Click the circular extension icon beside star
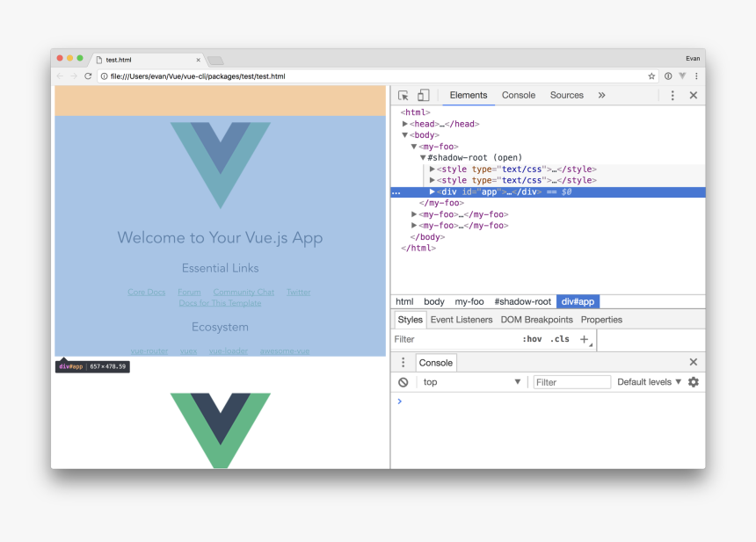This screenshot has width=756, height=542. pos(668,76)
